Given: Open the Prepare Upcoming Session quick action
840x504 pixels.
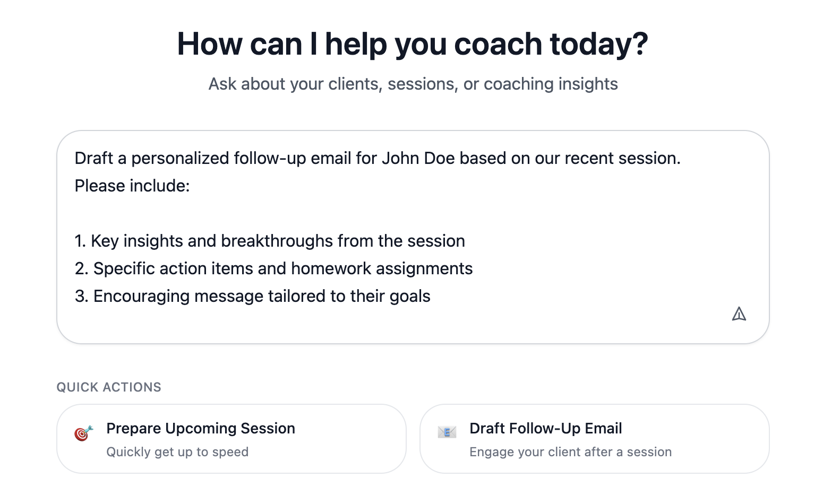Looking at the screenshot, I should point(230,439).
